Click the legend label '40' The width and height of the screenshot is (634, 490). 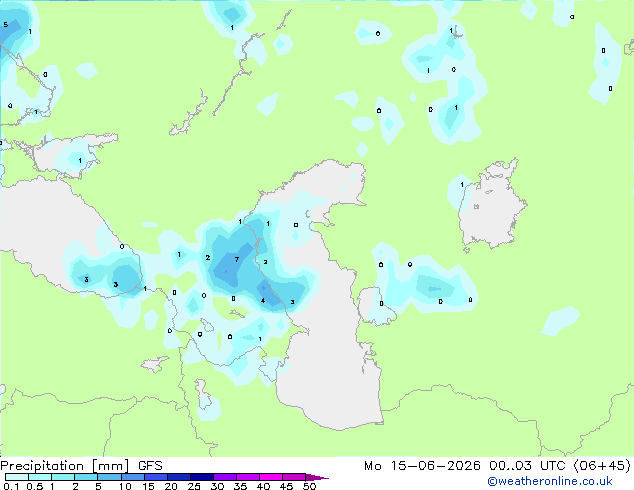point(264,486)
